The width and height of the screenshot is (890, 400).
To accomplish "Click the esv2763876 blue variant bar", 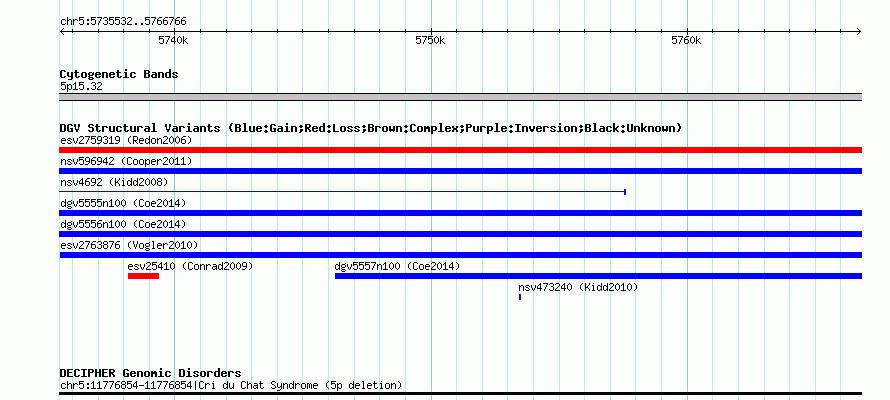I will coord(460,255).
